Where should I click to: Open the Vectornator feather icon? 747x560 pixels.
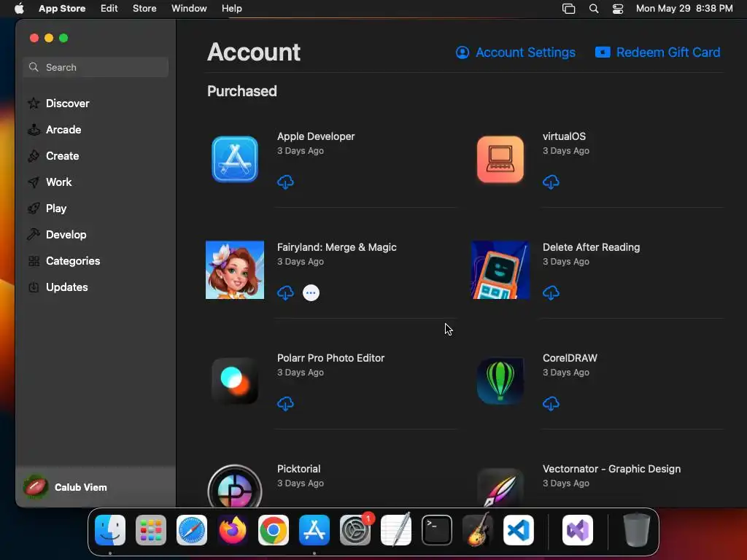(x=500, y=488)
